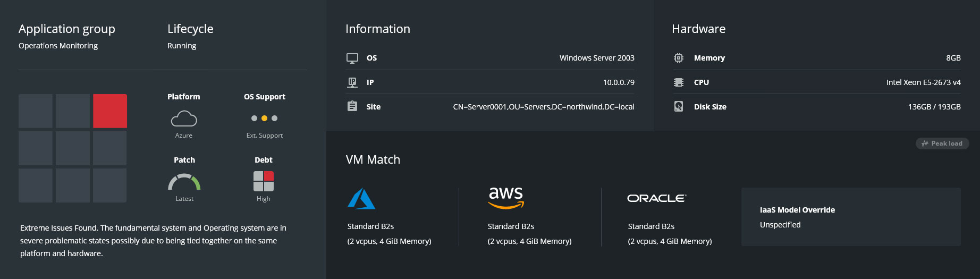Select the AWS VM match logo
Viewport: 980px width, 279px height.
506,198
